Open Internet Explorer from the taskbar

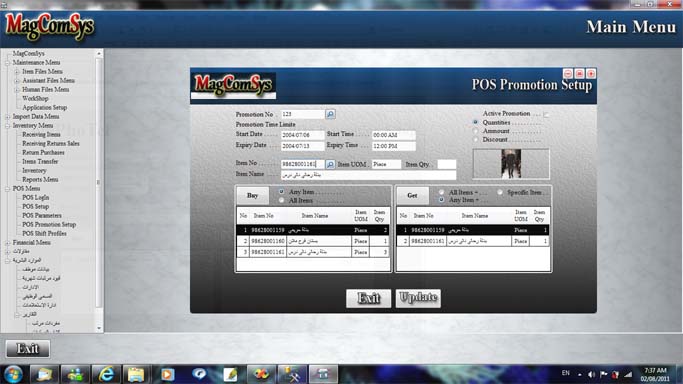(x=106, y=374)
